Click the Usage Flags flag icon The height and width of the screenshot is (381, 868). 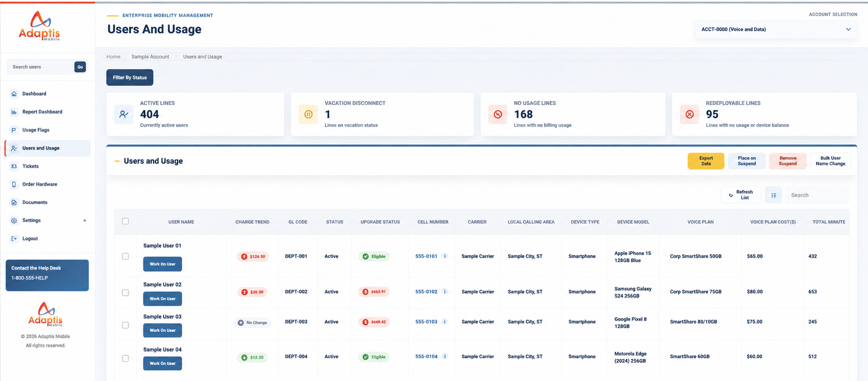pyautogui.click(x=14, y=130)
